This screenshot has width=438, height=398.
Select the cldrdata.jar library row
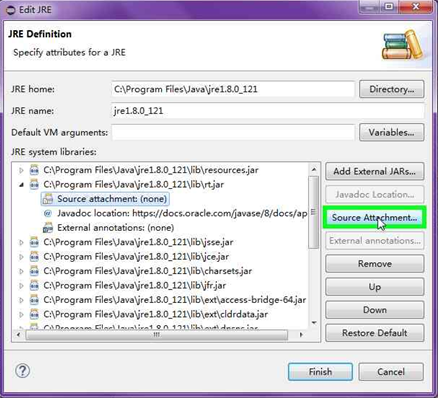(155, 314)
